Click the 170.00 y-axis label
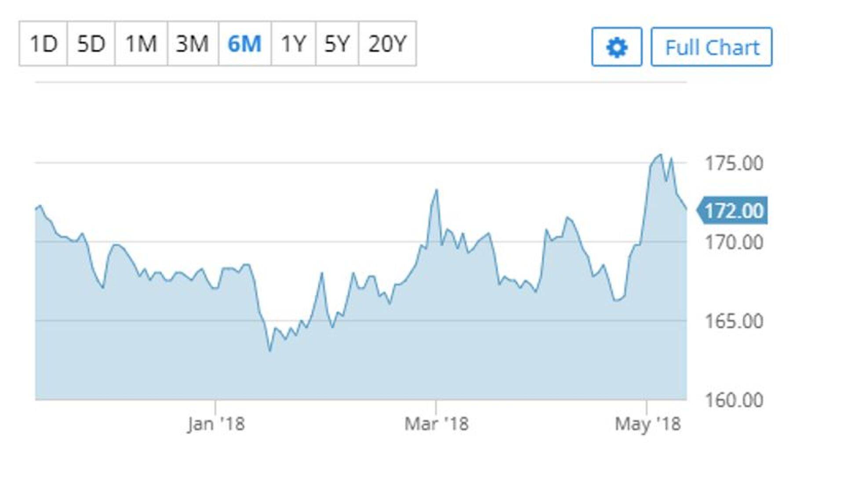Viewport: 844px width, 504px height. [734, 243]
